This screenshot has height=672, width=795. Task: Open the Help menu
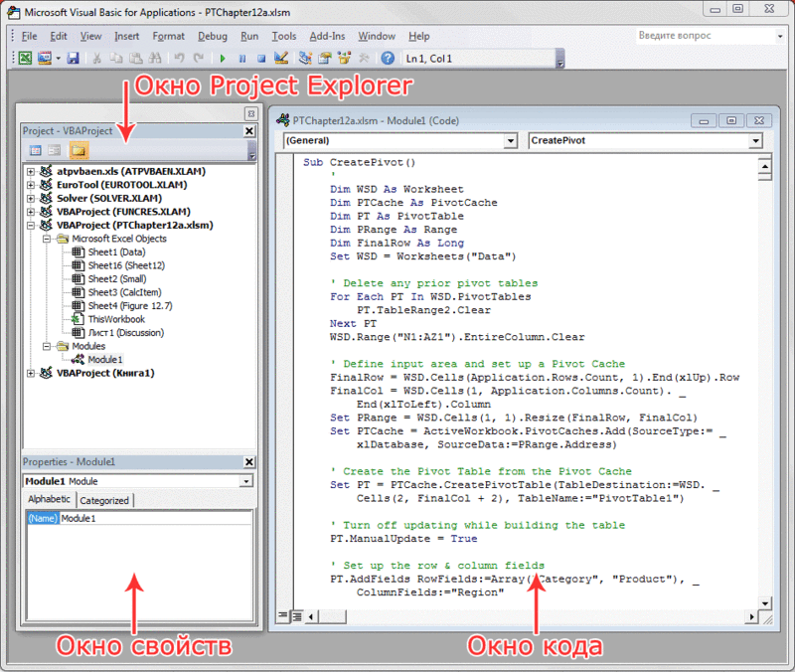pos(419,36)
